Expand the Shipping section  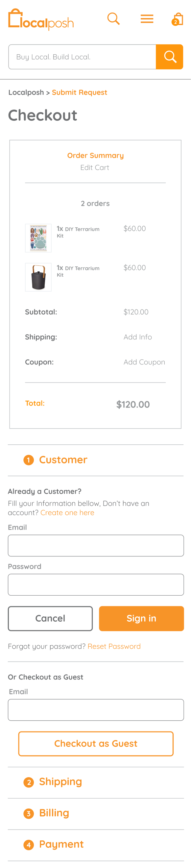60,782
